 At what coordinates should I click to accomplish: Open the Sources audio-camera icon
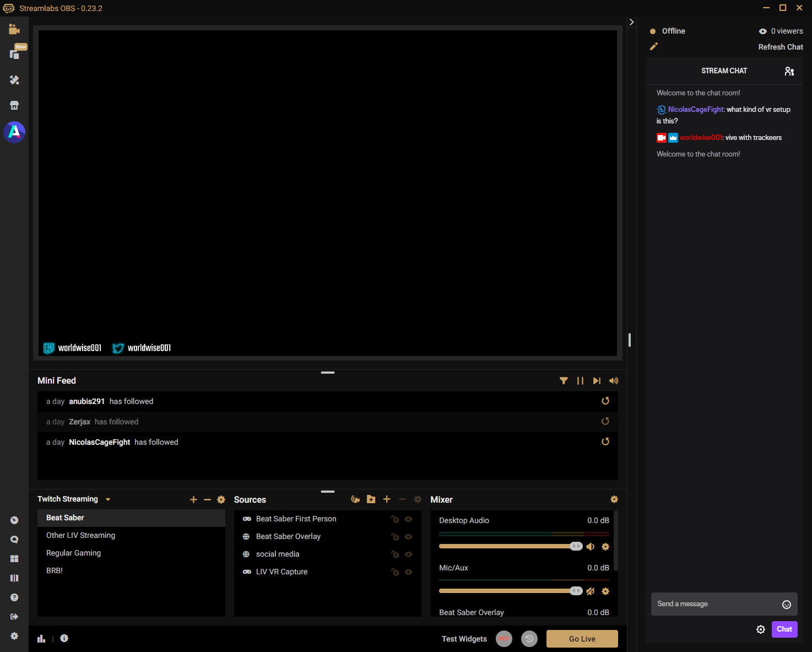[x=355, y=499]
